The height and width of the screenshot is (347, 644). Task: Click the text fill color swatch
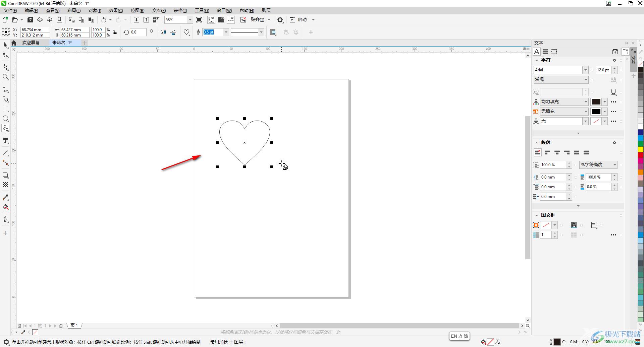click(x=596, y=101)
